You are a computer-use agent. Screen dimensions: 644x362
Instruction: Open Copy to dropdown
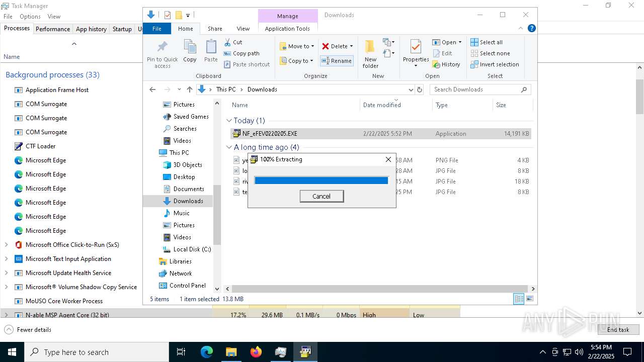click(x=297, y=61)
